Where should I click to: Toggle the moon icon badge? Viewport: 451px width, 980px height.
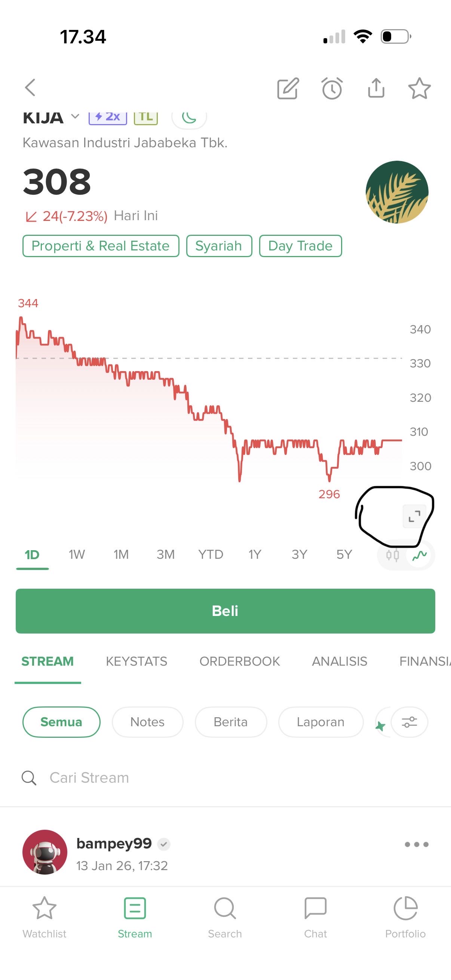(189, 117)
